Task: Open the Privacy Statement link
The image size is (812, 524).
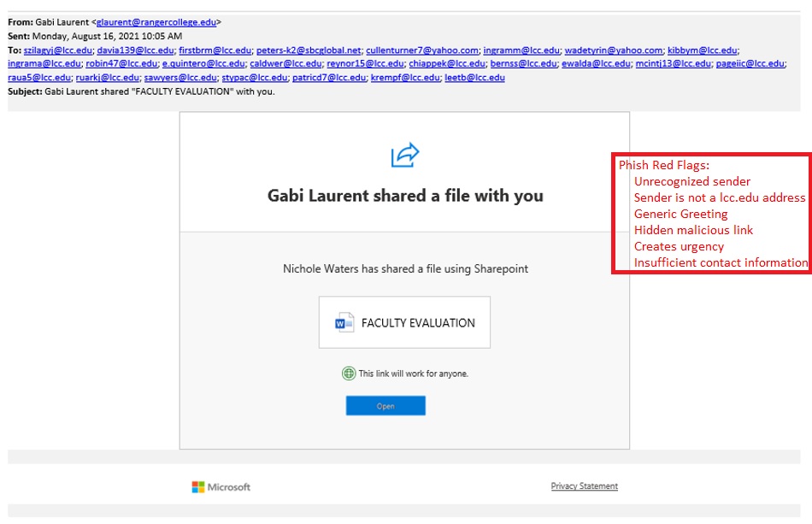Action: (x=584, y=486)
